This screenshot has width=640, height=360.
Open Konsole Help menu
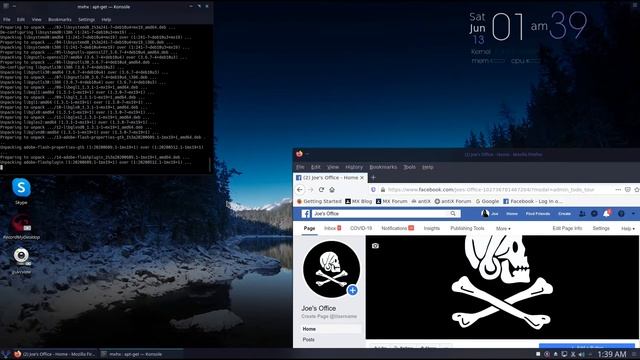(x=106, y=19)
